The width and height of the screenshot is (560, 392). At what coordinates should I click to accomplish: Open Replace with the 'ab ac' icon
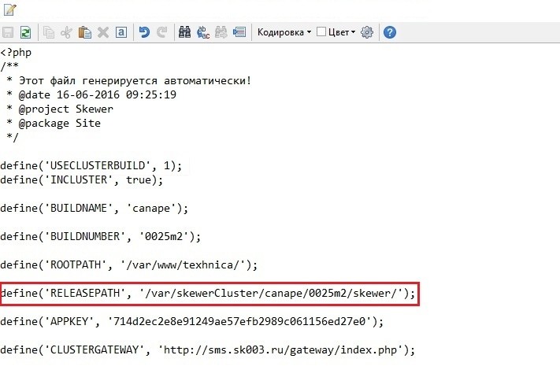coord(203,32)
